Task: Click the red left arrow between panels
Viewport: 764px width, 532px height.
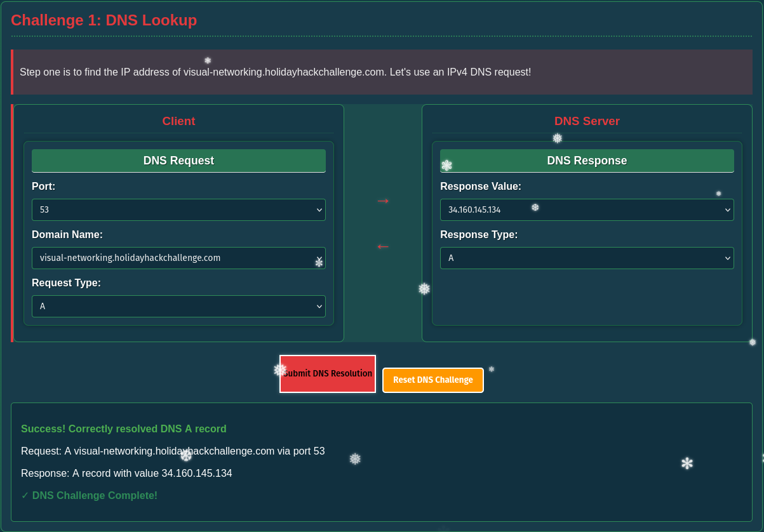Action: [383, 246]
